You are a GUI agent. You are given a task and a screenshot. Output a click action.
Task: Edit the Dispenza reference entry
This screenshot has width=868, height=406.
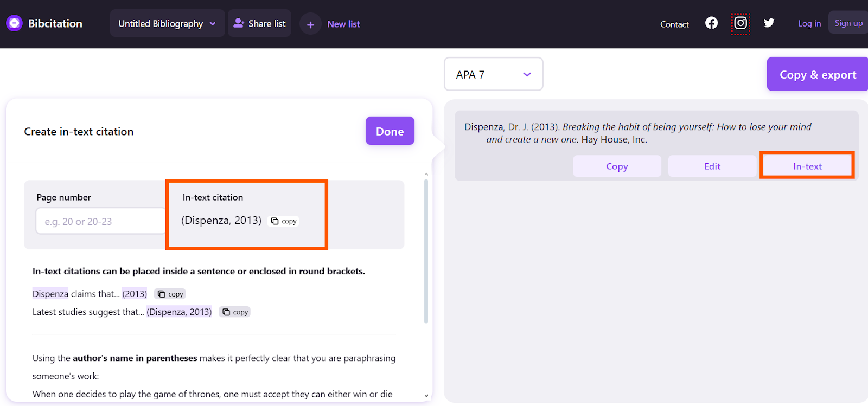(712, 166)
